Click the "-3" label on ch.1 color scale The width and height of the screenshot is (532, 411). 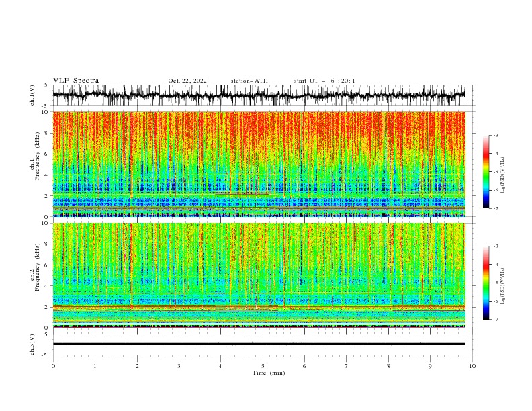[x=495, y=135]
